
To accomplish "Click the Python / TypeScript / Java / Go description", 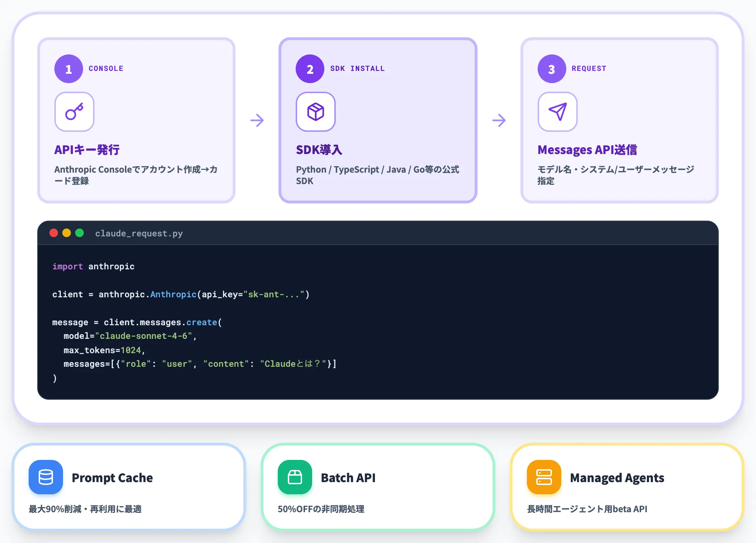I will 378,175.
